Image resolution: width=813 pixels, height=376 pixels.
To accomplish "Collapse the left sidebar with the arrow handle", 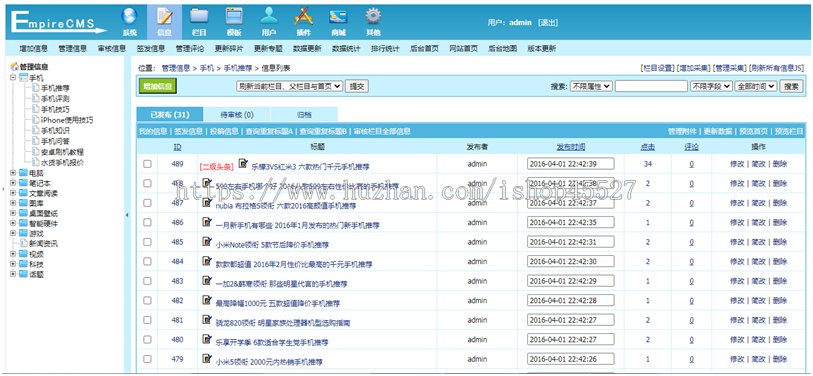I will pyautogui.click(x=128, y=215).
